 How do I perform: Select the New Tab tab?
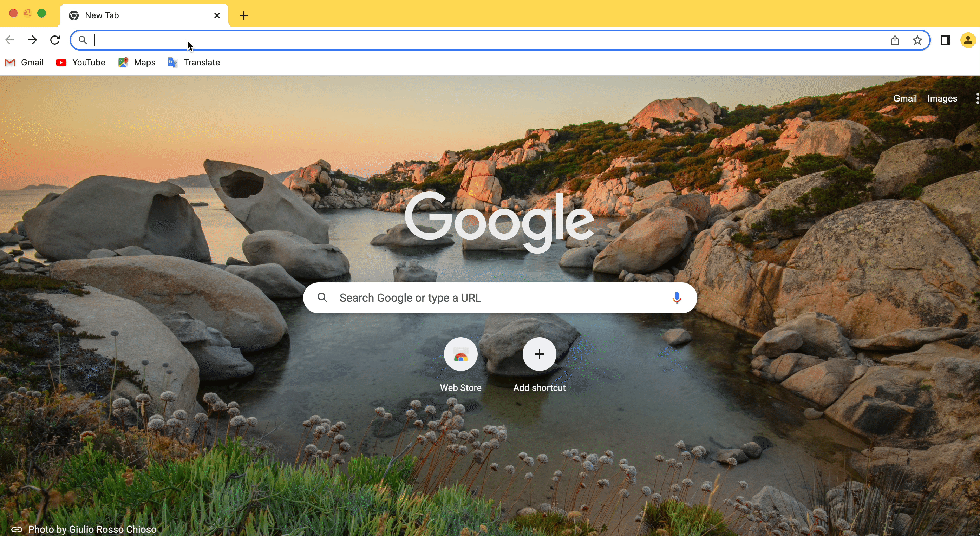[x=144, y=15]
